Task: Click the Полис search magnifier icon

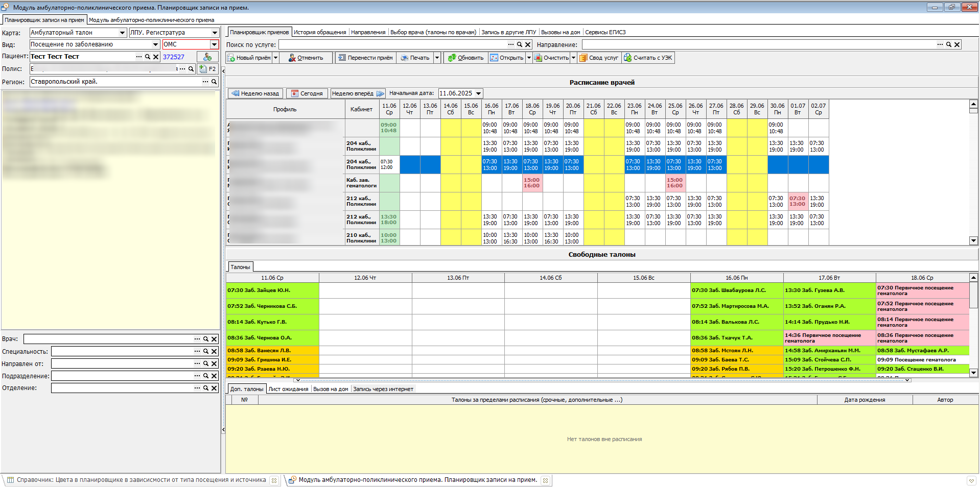Action: (191, 69)
